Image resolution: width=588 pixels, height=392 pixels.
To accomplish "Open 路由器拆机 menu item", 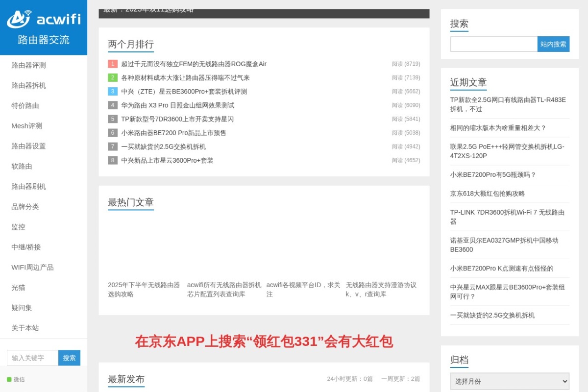I will click(x=28, y=85).
